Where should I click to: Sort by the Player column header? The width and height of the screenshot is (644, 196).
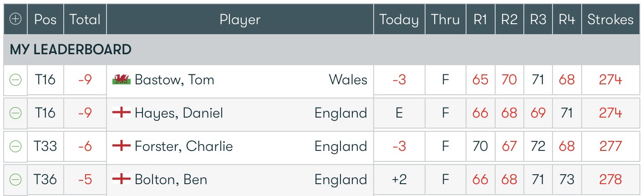pyautogui.click(x=240, y=20)
